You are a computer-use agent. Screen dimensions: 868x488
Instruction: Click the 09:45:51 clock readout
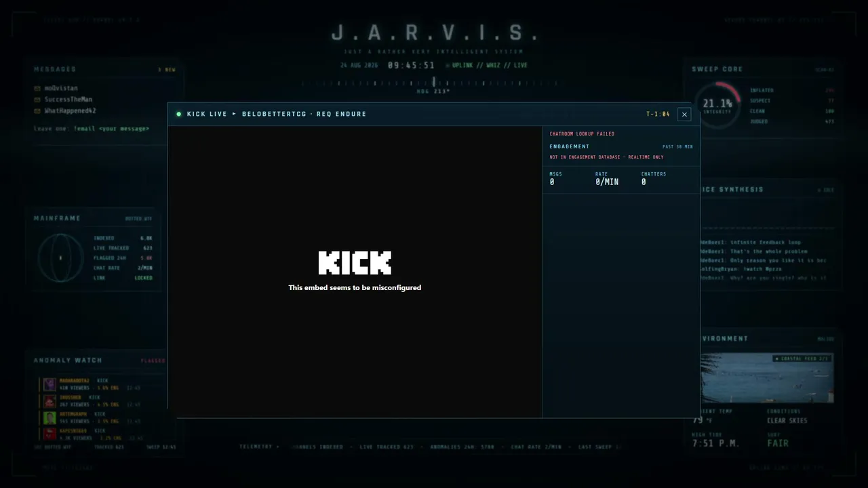[411, 65]
